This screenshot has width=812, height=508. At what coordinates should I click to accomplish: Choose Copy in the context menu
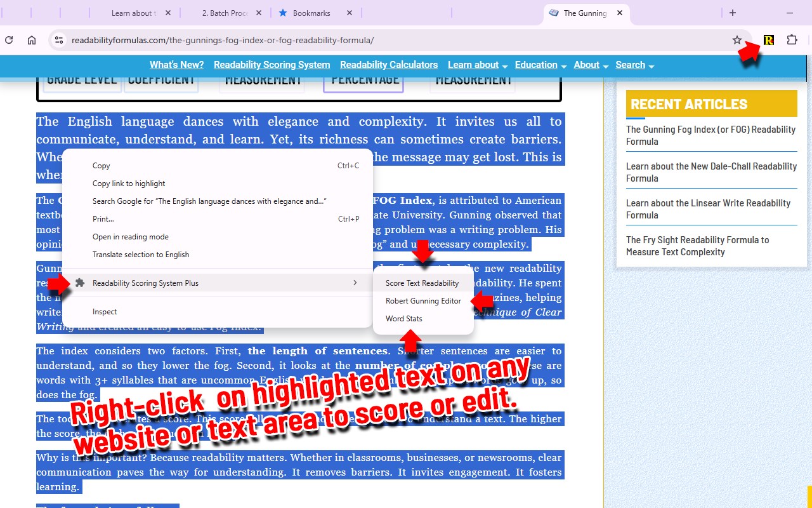point(218,166)
